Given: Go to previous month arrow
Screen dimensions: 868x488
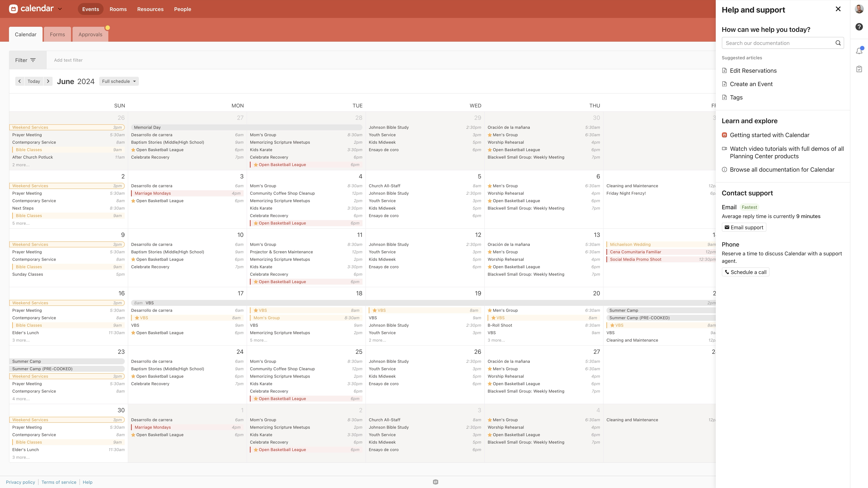Looking at the screenshot, I should [x=19, y=81].
